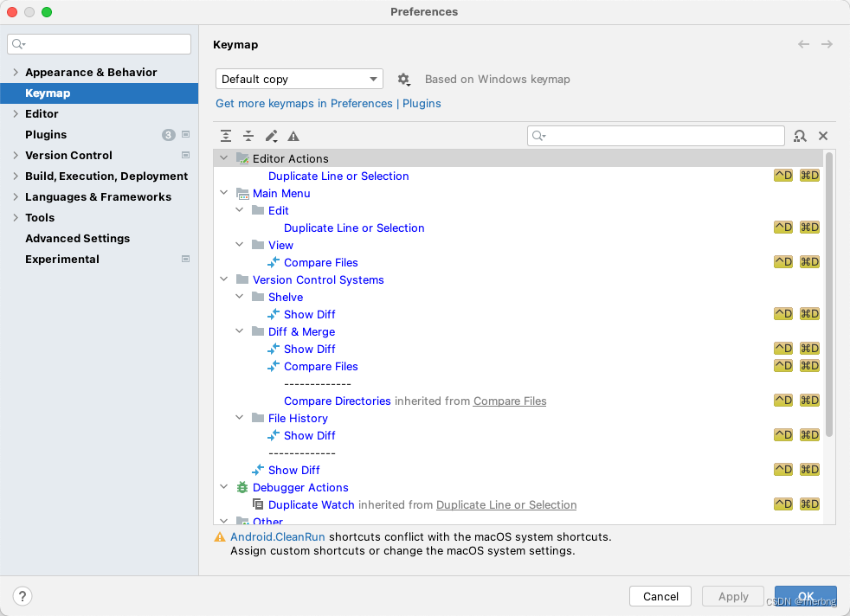850x616 pixels.
Task: Collapse the File History folder
Action: coord(240,418)
